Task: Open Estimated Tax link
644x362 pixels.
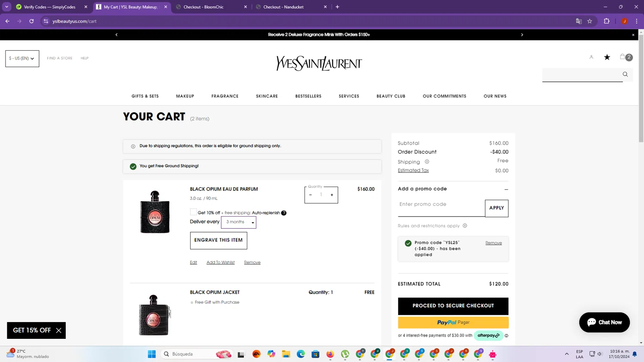Action: [x=413, y=171]
